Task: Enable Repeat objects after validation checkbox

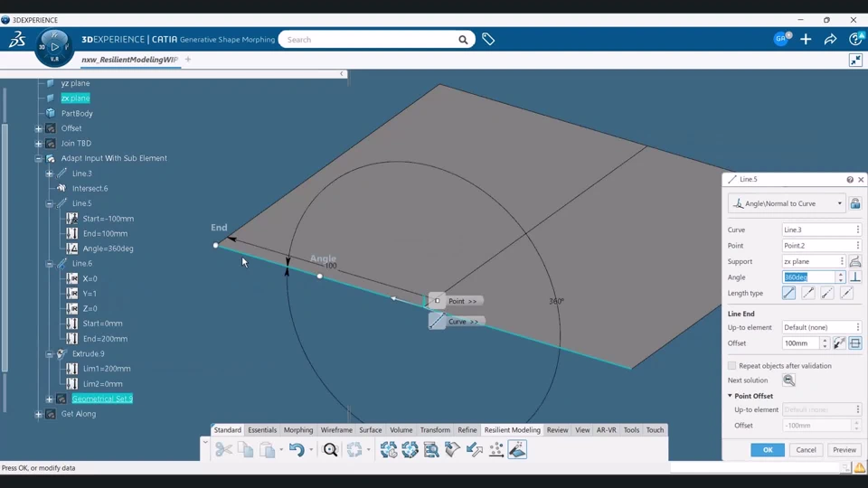Action: [731, 366]
